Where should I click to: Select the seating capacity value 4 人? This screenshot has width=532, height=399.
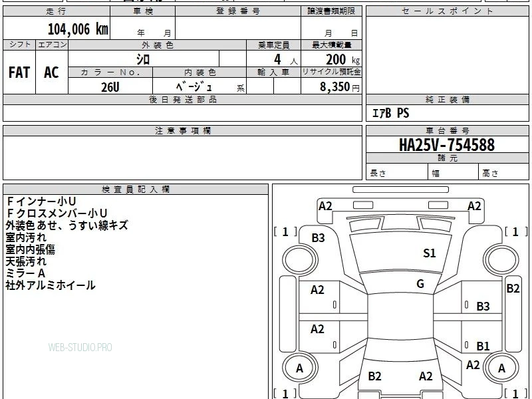pyautogui.click(x=285, y=60)
